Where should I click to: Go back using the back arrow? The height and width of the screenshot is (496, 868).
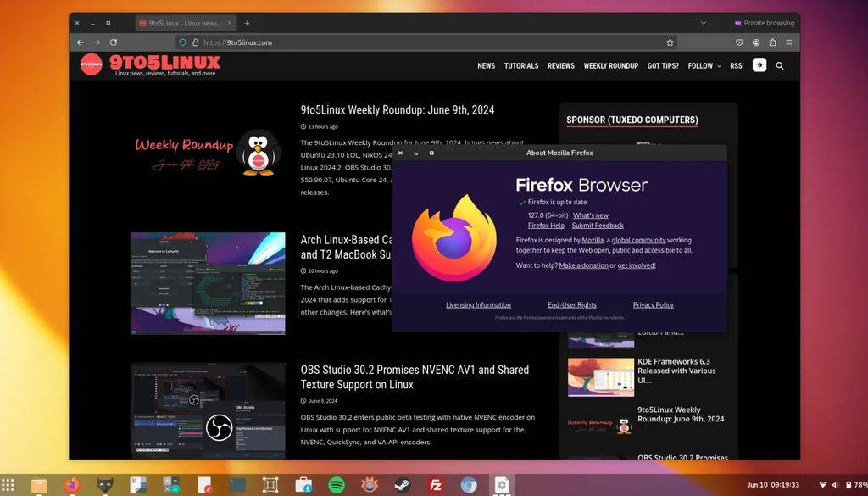tap(80, 42)
